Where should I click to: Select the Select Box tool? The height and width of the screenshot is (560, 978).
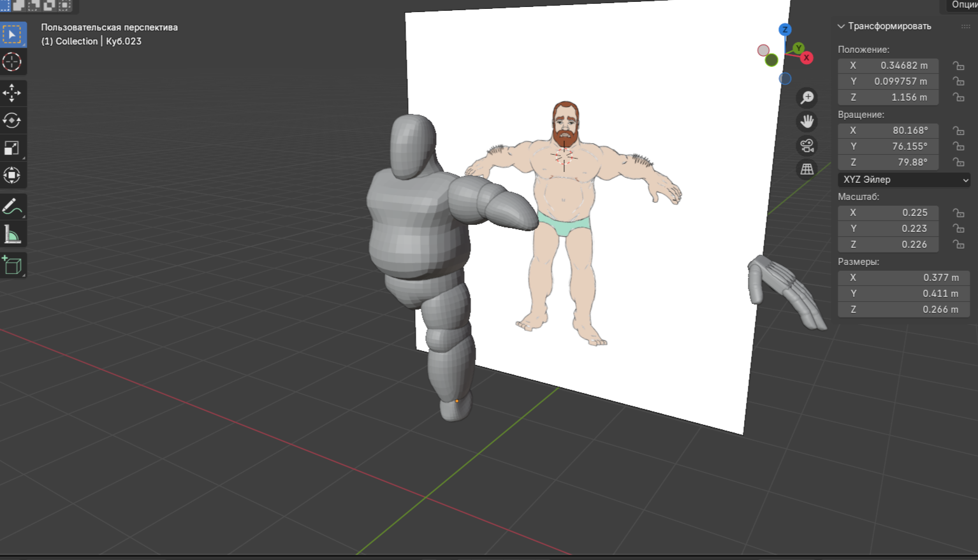[x=12, y=34]
